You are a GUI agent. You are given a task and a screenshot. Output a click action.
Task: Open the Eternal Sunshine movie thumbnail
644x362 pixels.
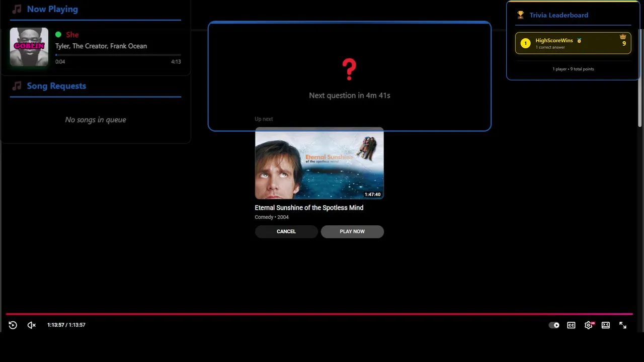coord(319,163)
